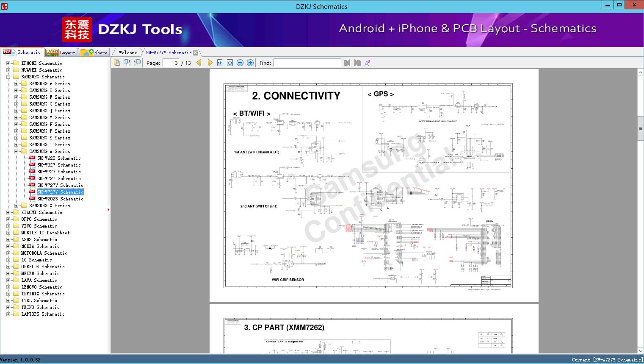The height and width of the screenshot is (364, 644).
Task: Click the PDF icon beside SM-W727 Schematic
Action: [x=32, y=178]
